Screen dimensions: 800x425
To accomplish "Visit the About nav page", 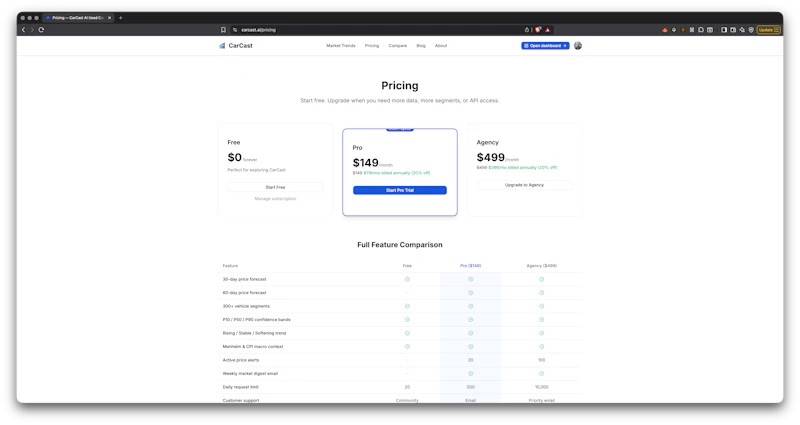I will click(441, 46).
